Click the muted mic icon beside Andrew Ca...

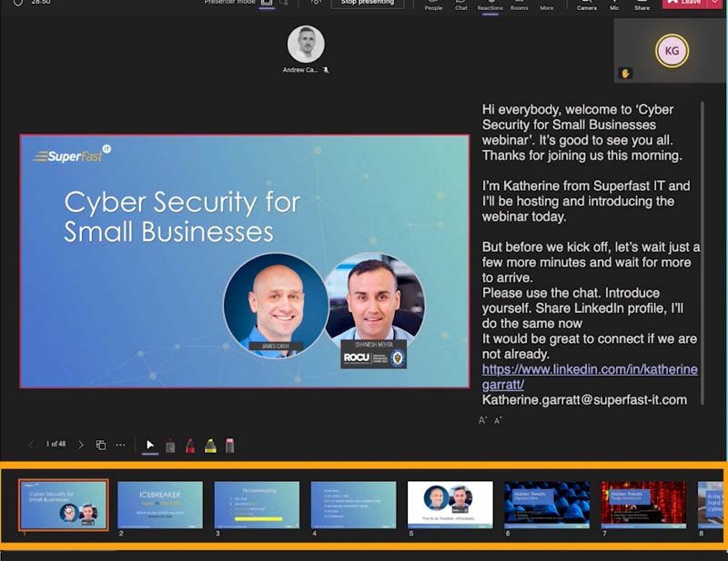click(x=326, y=70)
